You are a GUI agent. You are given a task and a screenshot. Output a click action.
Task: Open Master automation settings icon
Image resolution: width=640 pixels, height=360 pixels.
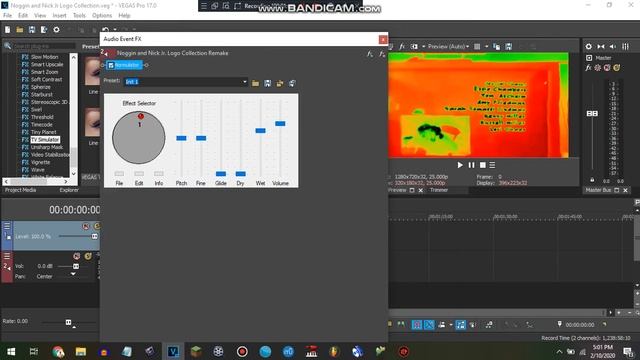point(598,68)
